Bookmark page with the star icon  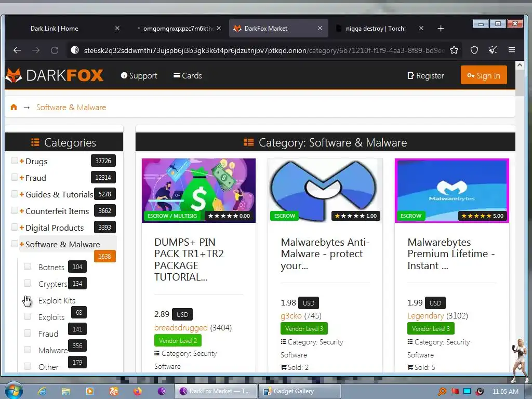click(454, 50)
